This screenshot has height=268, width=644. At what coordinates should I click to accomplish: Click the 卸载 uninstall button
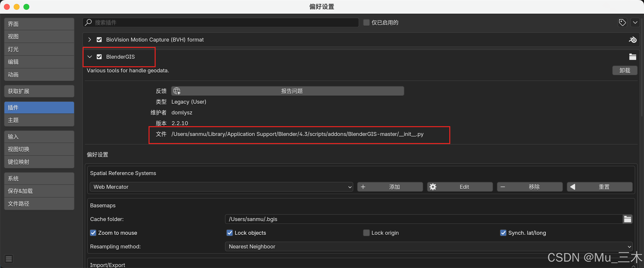click(x=624, y=71)
